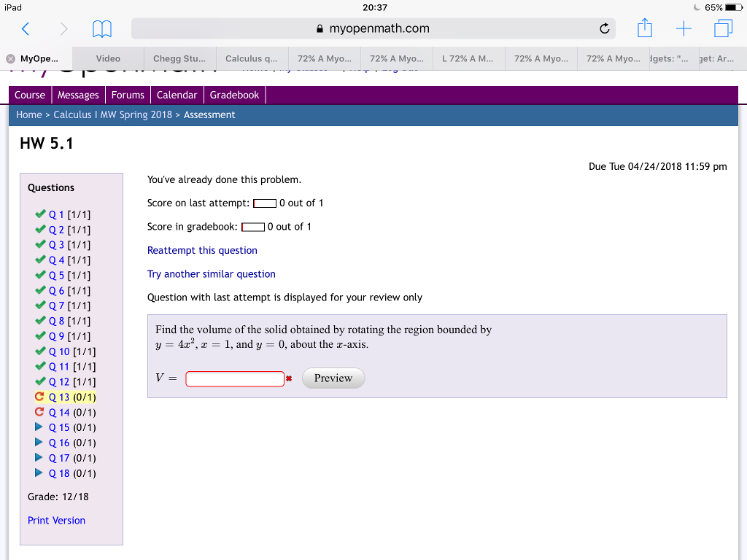Open the Safari share sheet
The height and width of the screenshot is (560, 747).
[x=644, y=28]
